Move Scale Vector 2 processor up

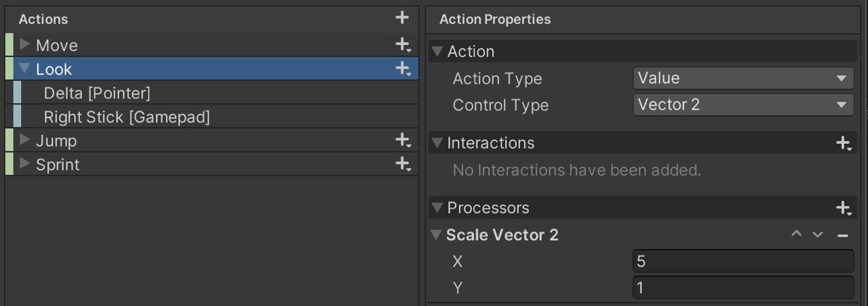point(797,235)
